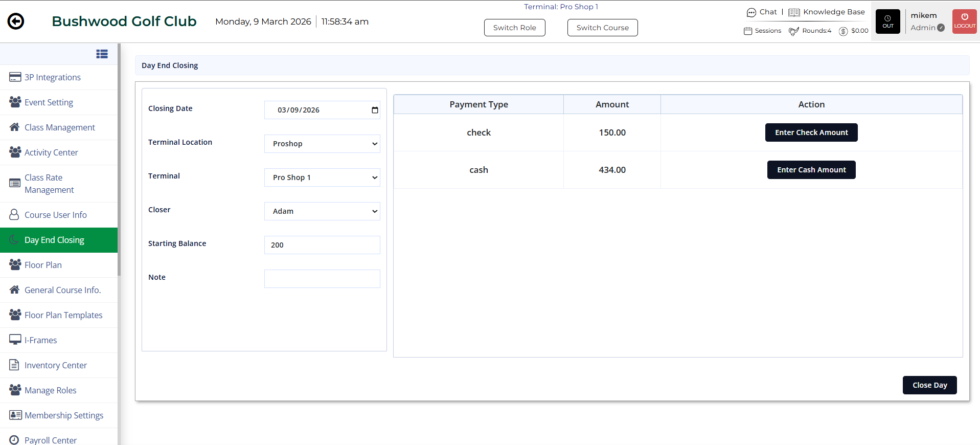Screen dimensions: 980x445
Task: Open the Knowledge Base book icon
Action: 793,12
